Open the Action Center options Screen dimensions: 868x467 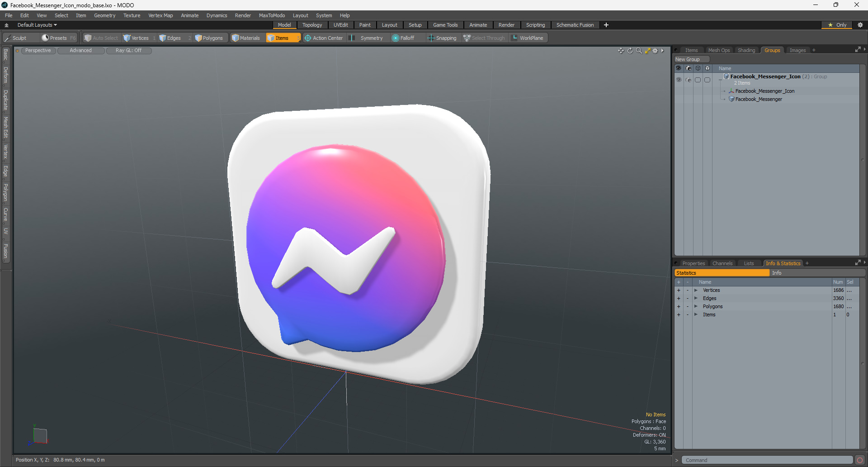pyautogui.click(x=324, y=38)
